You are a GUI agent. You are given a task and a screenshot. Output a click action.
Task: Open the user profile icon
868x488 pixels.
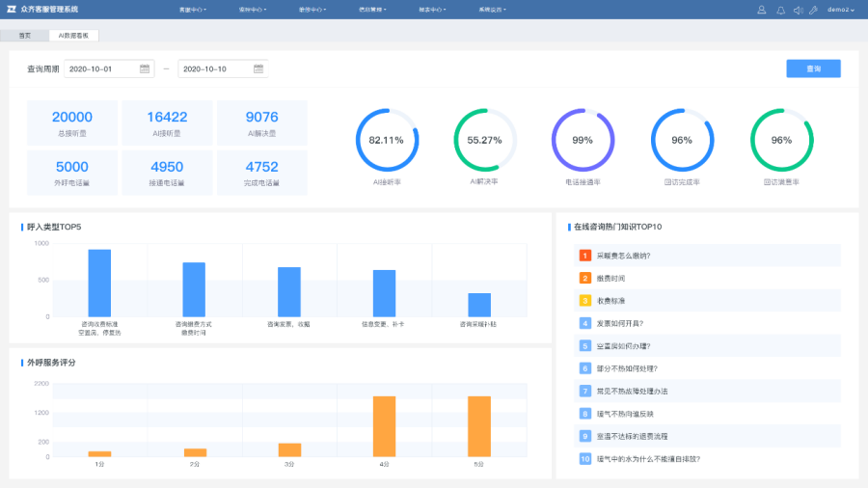point(762,10)
